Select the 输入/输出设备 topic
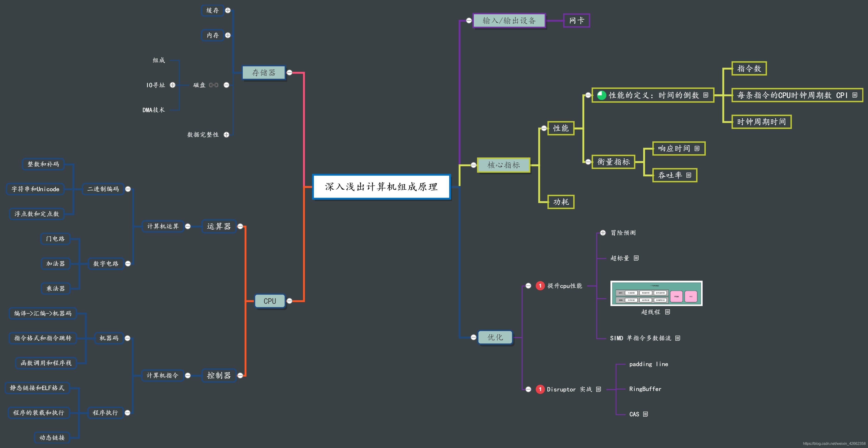The height and width of the screenshot is (448, 868). click(509, 21)
